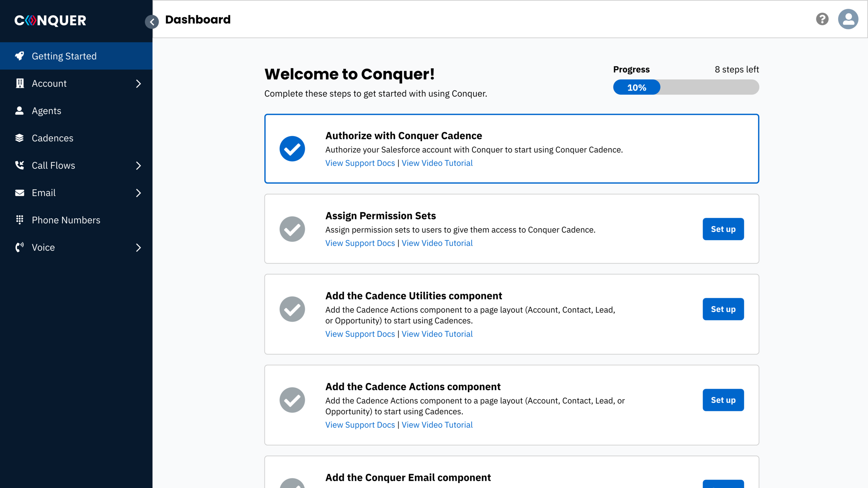
Task: Click the rocket icon for Getting Started
Action: click(20, 56)
